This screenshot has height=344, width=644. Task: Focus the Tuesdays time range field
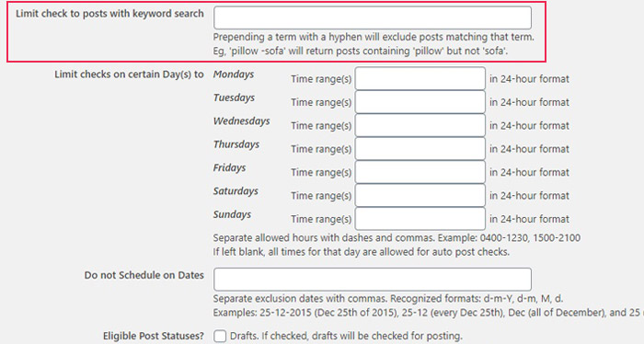pos(420,102)
